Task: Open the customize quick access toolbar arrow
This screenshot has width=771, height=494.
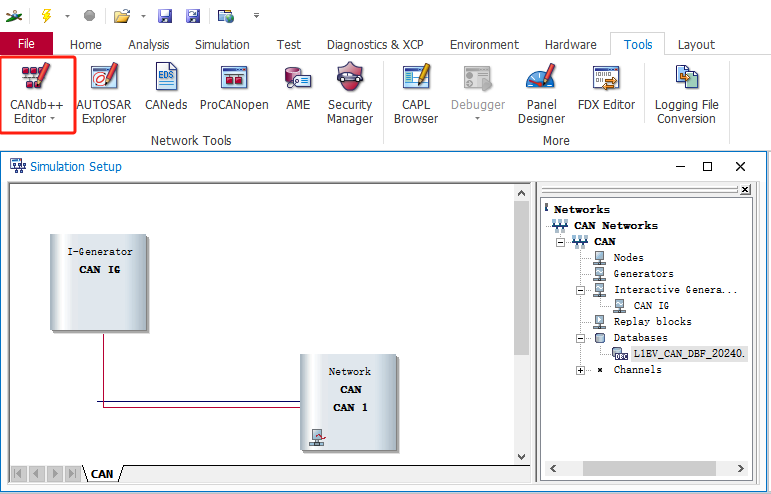Action: 256,16
